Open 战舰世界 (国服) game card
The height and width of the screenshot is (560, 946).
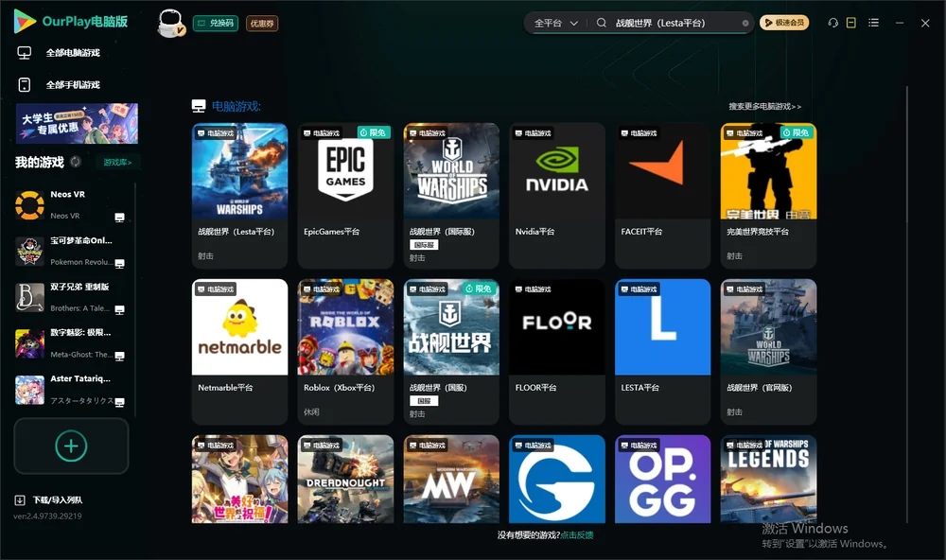[451, 352]
